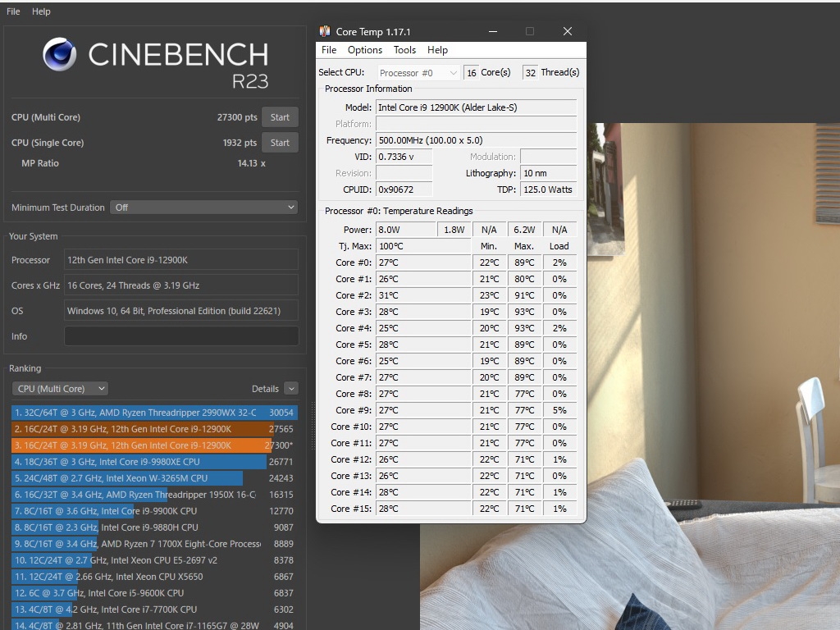Click Core #9 load value 5%
The width and height of the screenshot is (840, 630).
(x=559, y=410)
